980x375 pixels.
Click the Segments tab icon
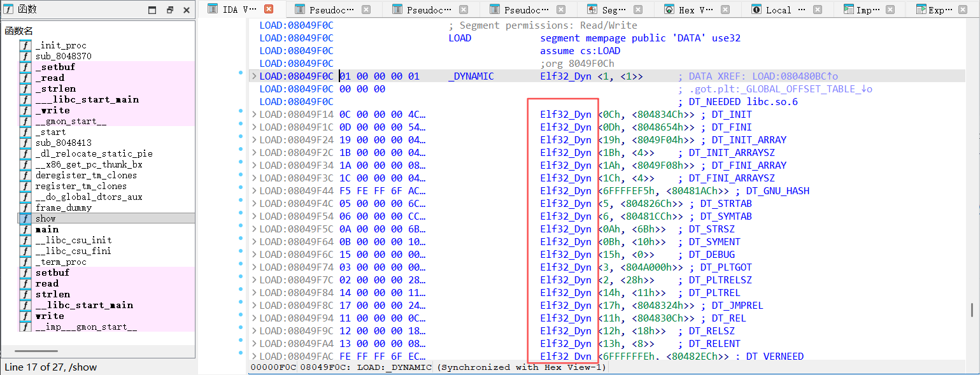592,10
